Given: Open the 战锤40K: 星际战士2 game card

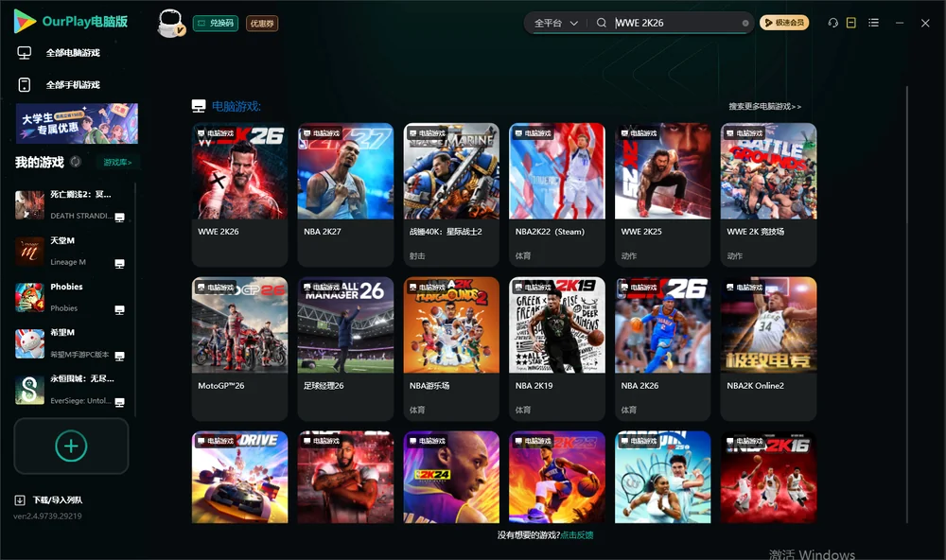Looking at the screenshot, I should click(x=451, y=194).
